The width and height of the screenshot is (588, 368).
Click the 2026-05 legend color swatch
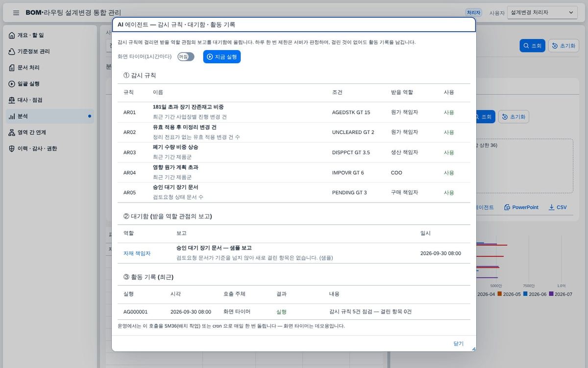500,294
